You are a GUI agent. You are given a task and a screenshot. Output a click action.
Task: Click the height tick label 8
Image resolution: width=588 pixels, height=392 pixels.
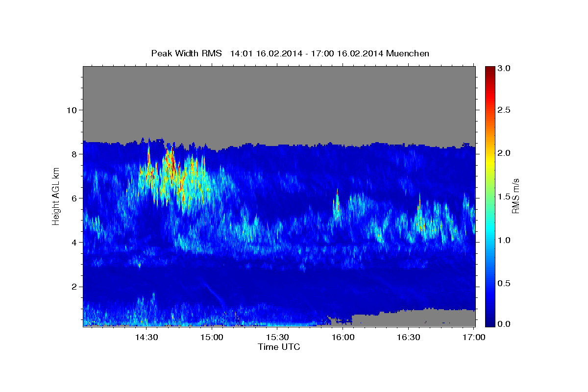click(73, 154)
